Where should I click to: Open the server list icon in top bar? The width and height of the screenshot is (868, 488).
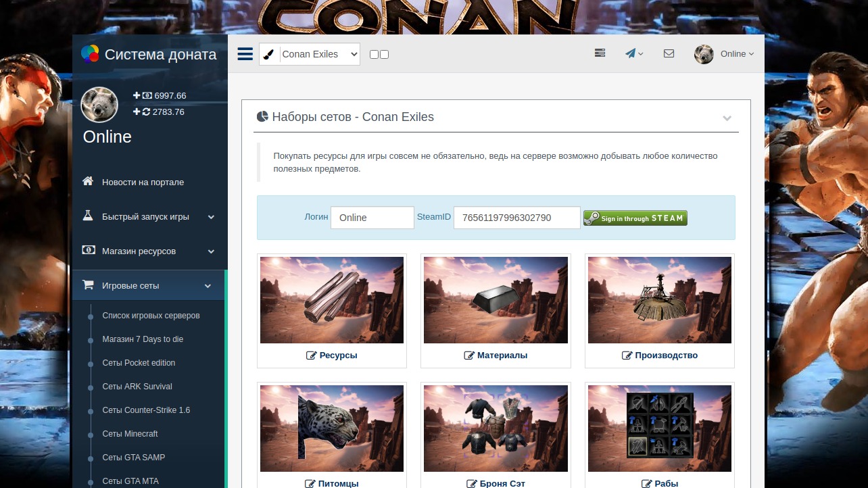pos(600,53)
